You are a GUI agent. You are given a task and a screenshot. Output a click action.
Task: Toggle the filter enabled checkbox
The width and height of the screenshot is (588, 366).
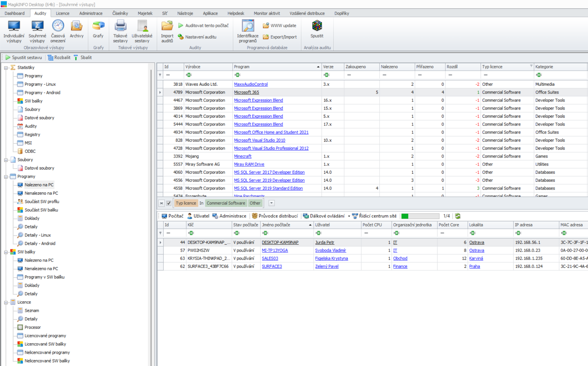point(169,203)
